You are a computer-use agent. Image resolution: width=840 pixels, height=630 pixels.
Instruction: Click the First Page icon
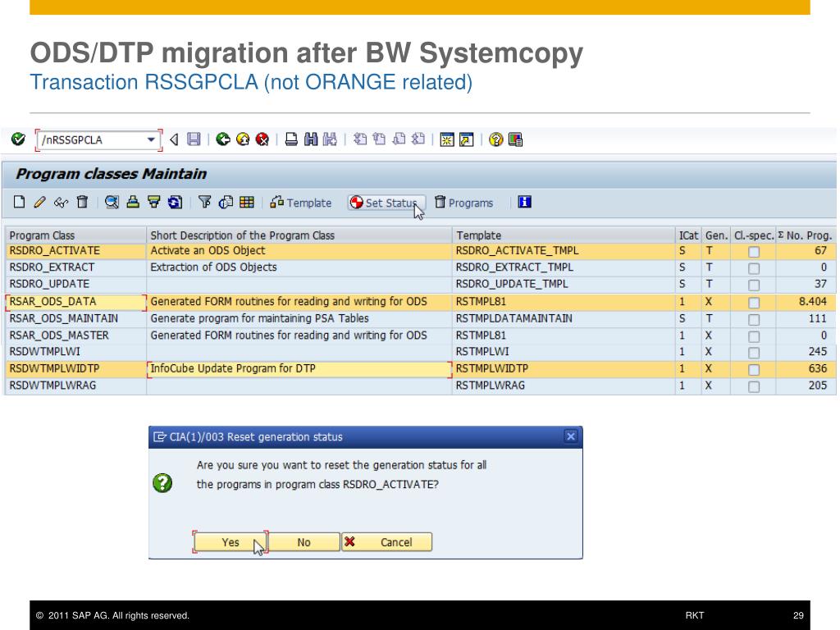click(x=360, y=139)
